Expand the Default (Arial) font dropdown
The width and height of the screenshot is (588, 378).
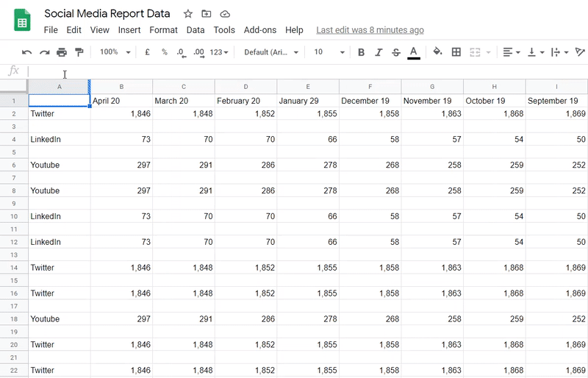coord(271,52)
